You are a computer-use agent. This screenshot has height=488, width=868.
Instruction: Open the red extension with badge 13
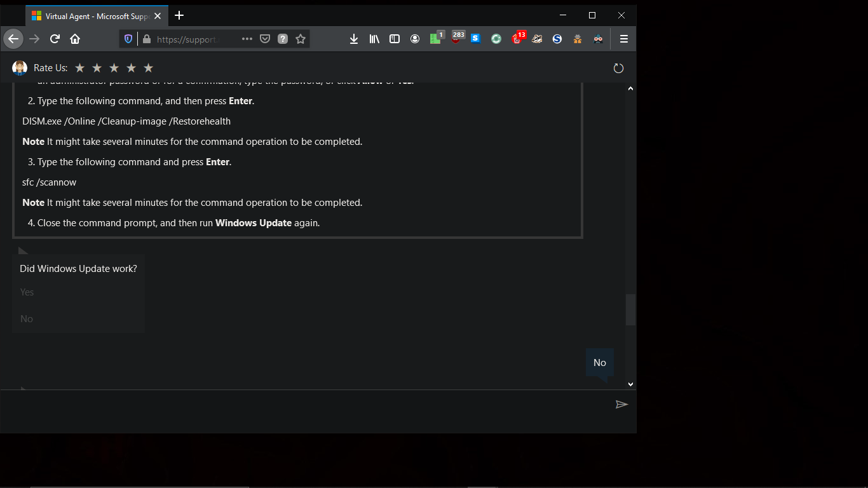click(x=517, y=38)
